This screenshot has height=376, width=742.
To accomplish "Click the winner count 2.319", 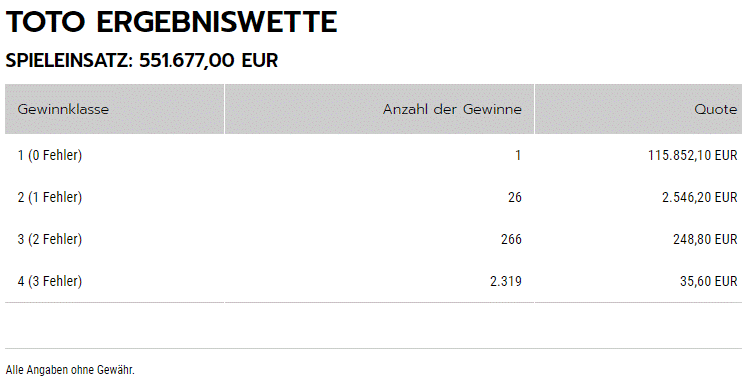I will click(506, 281).
